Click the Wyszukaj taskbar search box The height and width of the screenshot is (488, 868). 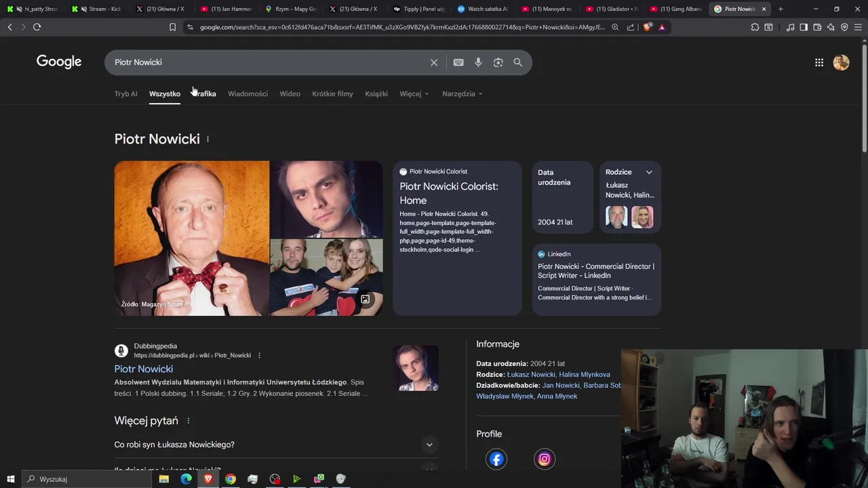pos(87,479)
